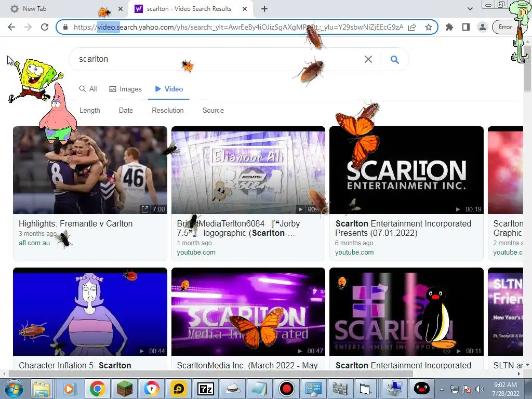532x399 pixels.
Task: Open the Resolution filter dropdown
Action: click(168, 110)
